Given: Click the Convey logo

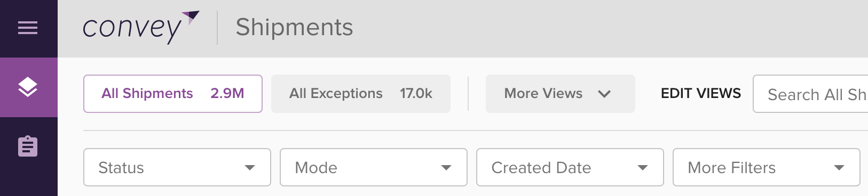Looking at the screenshot, I should coord(141,27).
